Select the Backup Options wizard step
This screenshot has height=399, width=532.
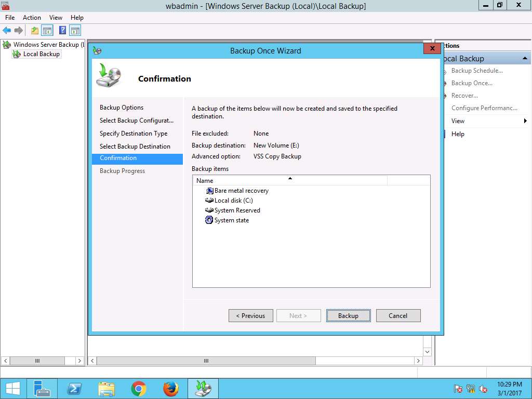coord(122,108)
